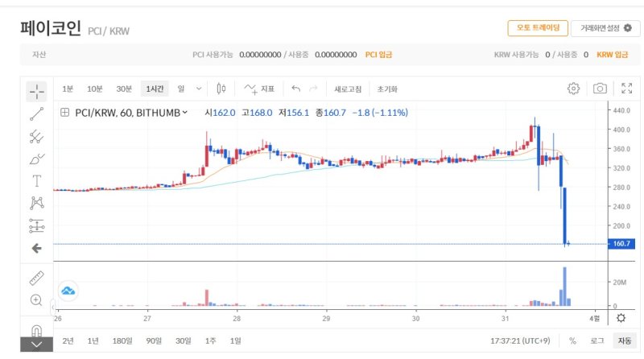This screenshot has width=644, height=359.
Task: Select the XABCD pattern tool
Action: pyautogui.click(x=36, y=203)
